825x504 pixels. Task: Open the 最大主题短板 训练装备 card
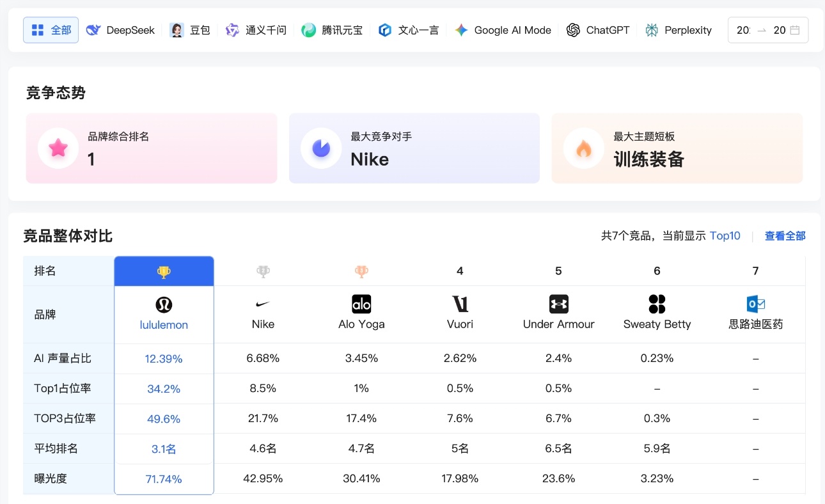(x=677, y=148)
